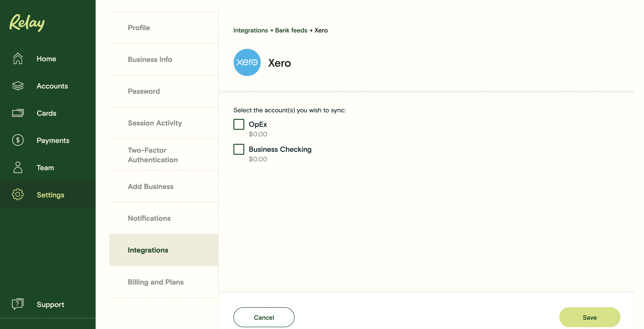The height and width of the screenshot is (329, 644).
Task: Click the OpEx account name
Action: pos(258,124)
